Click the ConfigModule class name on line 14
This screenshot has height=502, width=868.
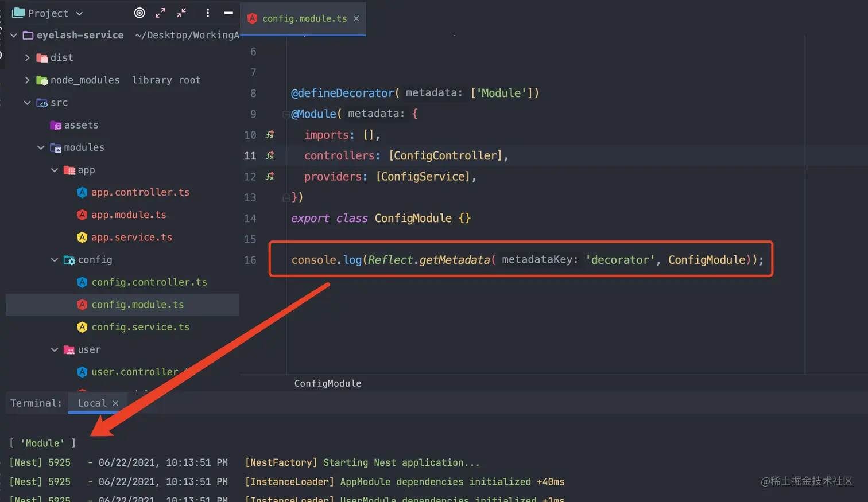[x=413, y=218]
